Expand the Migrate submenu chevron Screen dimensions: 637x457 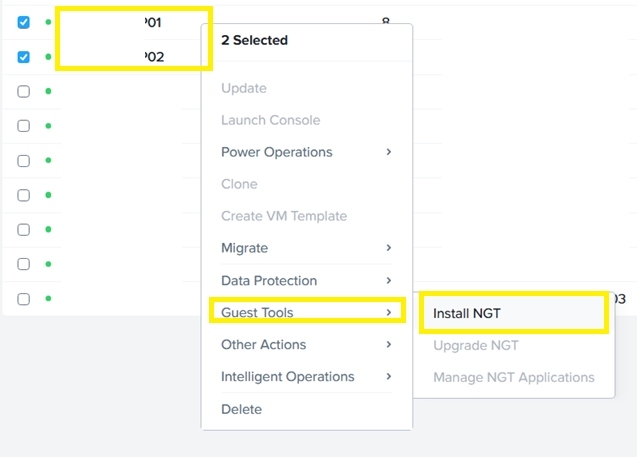point(389,248)
